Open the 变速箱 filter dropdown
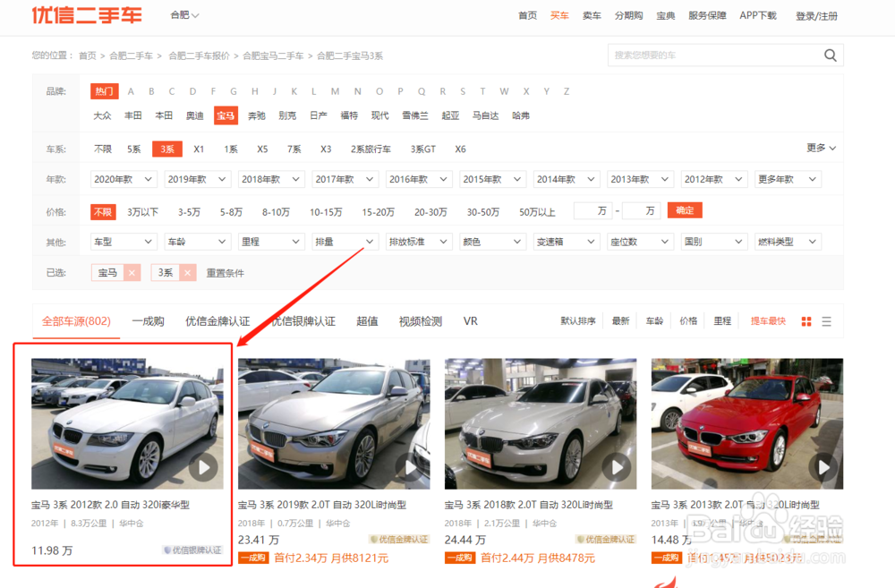The height and width of the screenshot is (588, 895). [567, 242]
